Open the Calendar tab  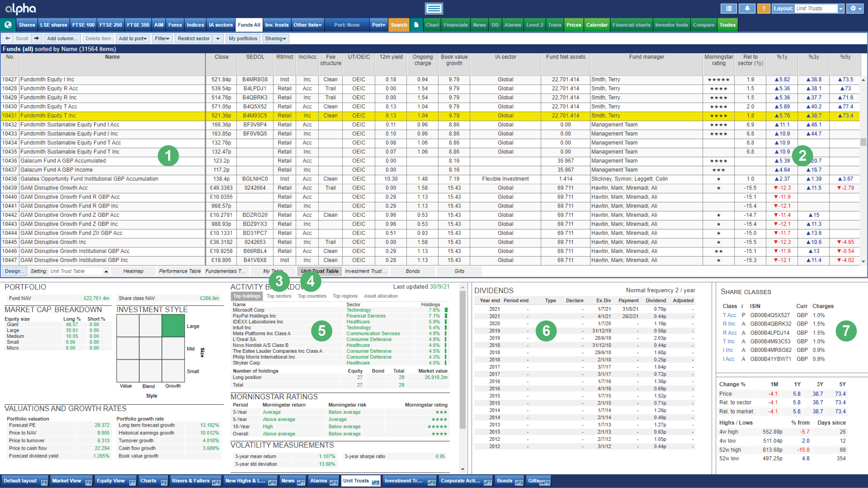point(597,25)
